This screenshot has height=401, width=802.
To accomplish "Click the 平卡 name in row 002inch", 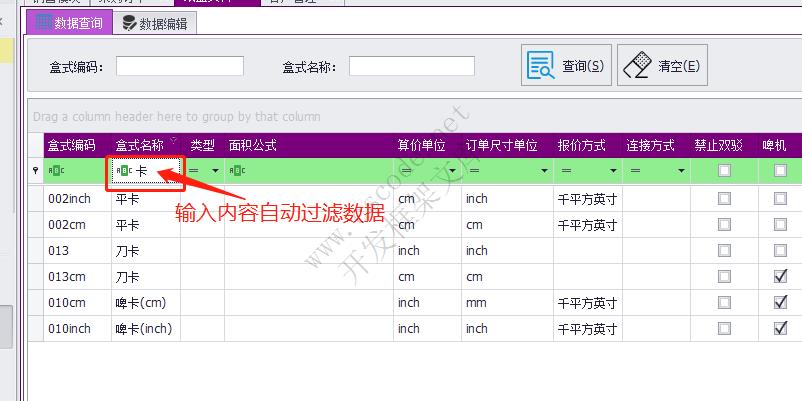I will point(127,199).
